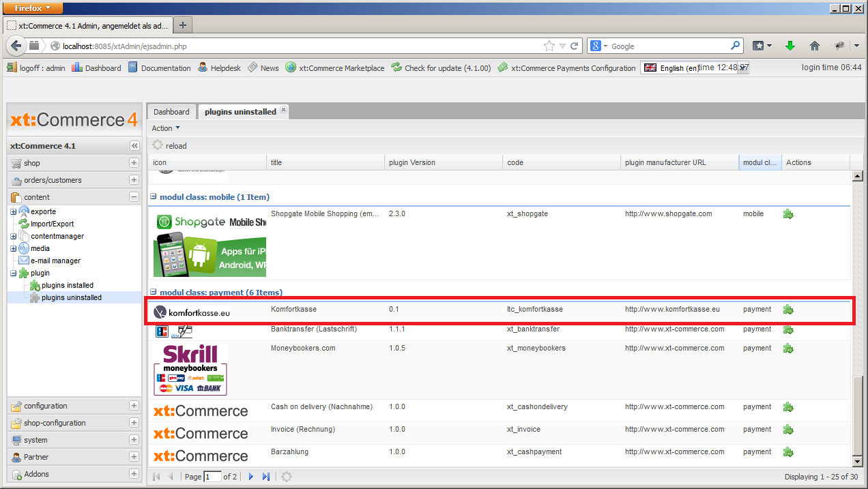Open Helpdesk link
This screenshot has width=868, height=489.
(x=219, y=68)
